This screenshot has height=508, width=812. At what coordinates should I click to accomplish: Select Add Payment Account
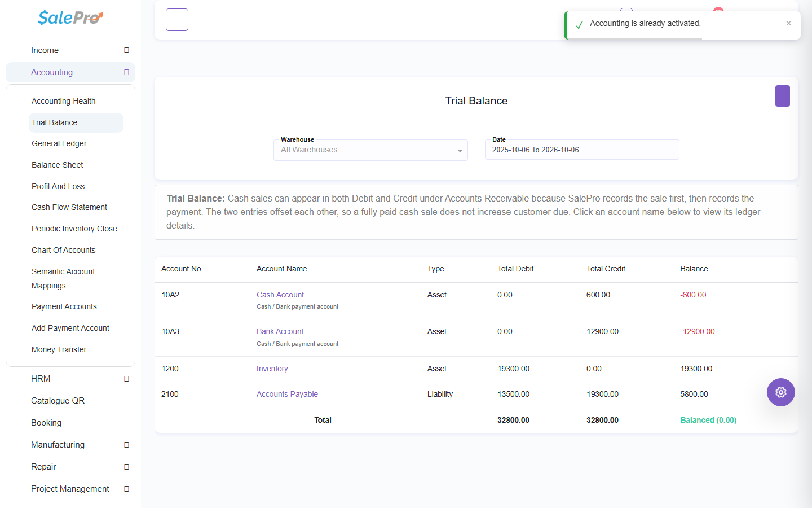70,328
